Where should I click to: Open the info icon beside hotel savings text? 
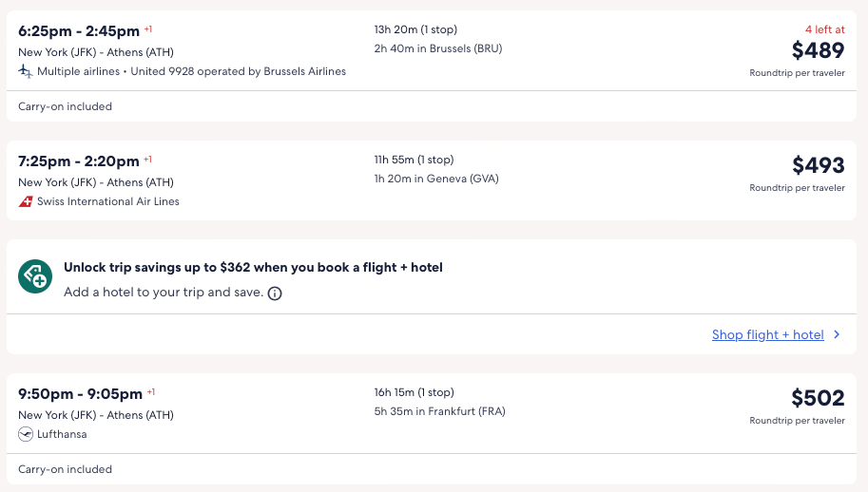click(275, 293)
